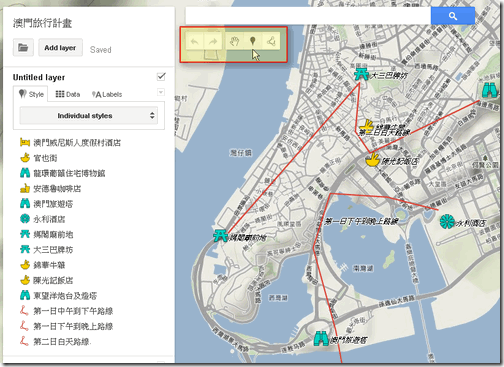Click the Saved status text
Image resolution: width=504 pixels, height=367 pixels.
tap(101, 50)
